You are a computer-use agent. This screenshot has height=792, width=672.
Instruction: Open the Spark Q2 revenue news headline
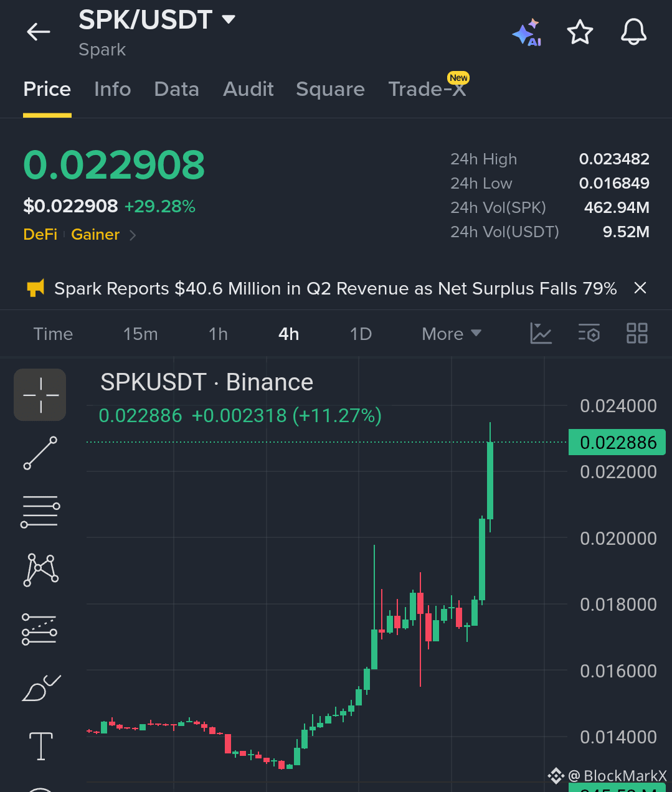(335, 288)
